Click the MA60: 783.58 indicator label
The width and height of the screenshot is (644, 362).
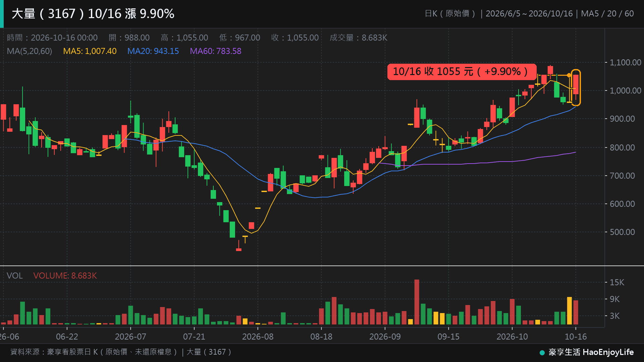216,51
